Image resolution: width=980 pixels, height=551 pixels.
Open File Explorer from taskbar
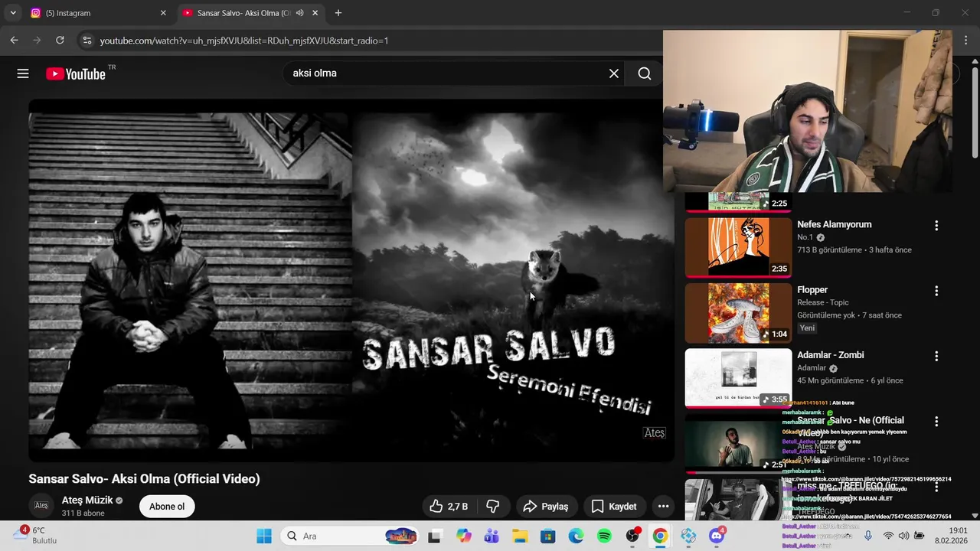pyautogui.click(x=520, y=536)
